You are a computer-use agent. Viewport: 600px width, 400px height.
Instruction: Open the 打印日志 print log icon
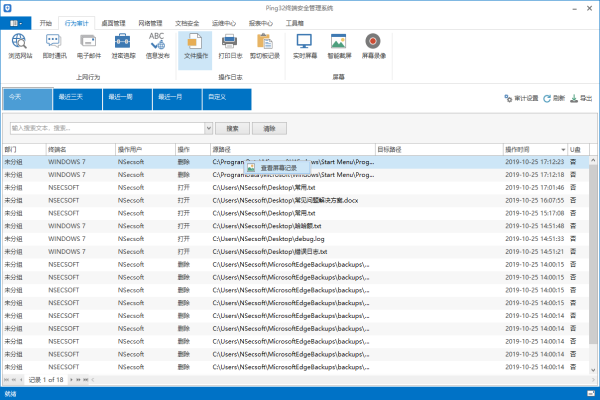[x=230, y=46]
